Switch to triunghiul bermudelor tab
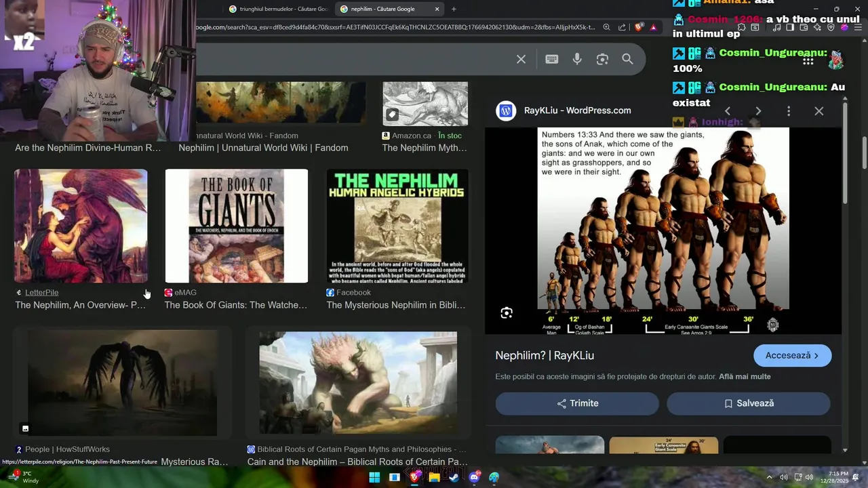Image resolution: width=868 pixels, height=488 pixels. 278,9
